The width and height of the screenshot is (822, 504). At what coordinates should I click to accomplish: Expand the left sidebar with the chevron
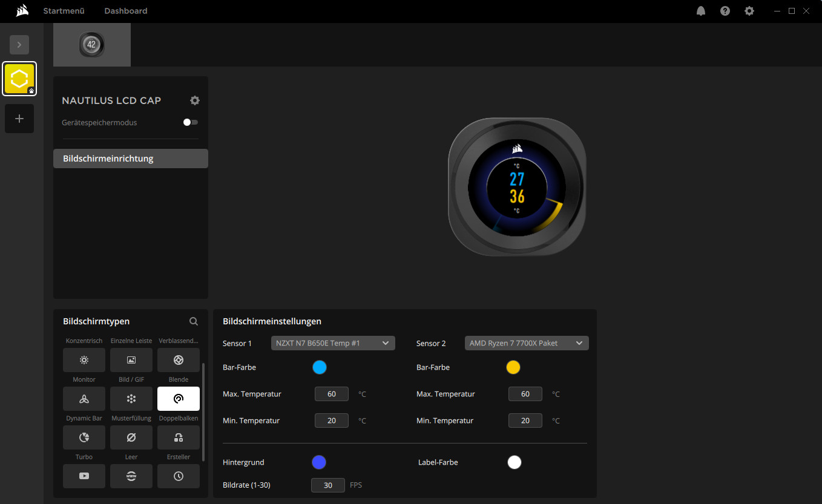[19, 45]
